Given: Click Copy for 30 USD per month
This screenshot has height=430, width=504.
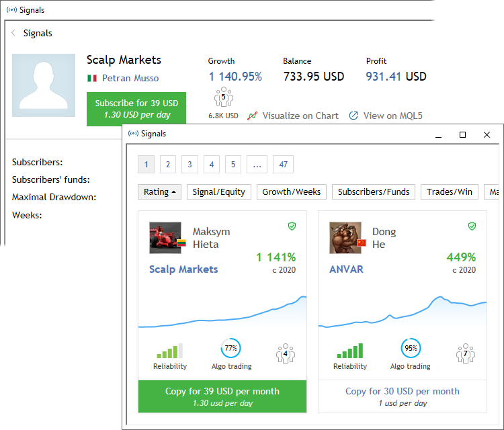Looking at the screenshot, I should pyautogui.click(x=403, y=396).
